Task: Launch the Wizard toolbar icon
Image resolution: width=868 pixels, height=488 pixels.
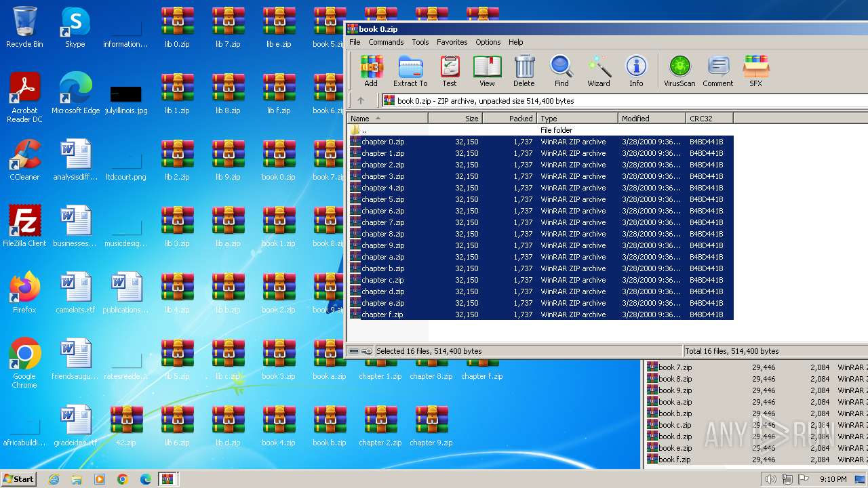Action: coord(599,71)
